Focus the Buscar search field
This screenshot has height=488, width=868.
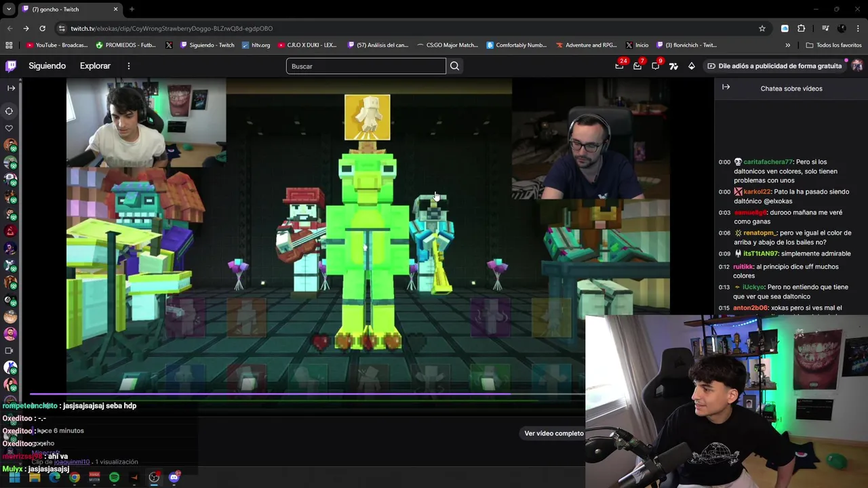(x=366, y=66)
